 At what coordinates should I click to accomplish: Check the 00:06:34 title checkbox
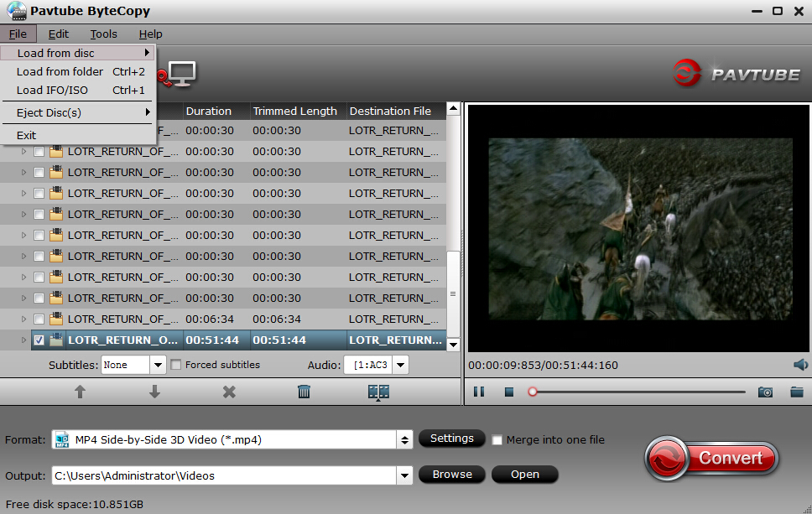(39, 319)
